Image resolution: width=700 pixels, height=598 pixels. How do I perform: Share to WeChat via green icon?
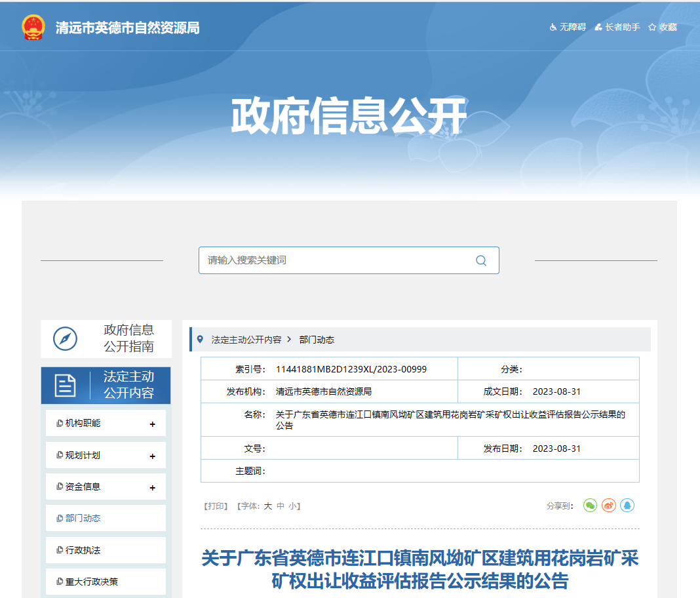click(x=590, y=506)
